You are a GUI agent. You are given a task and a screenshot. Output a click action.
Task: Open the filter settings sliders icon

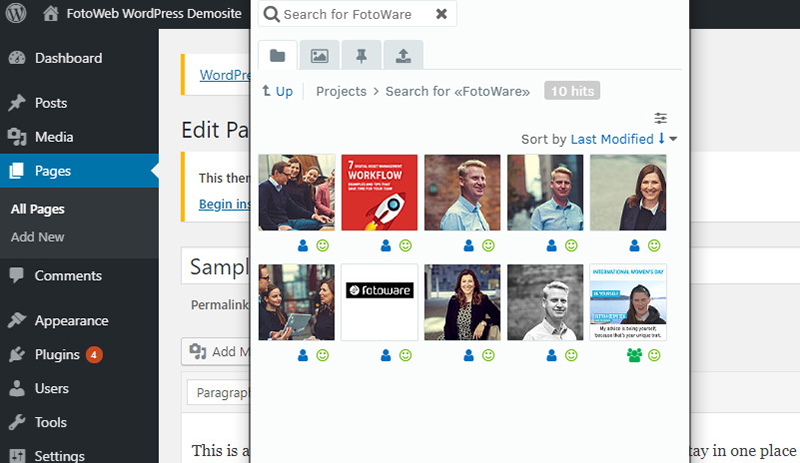point(661,118)
